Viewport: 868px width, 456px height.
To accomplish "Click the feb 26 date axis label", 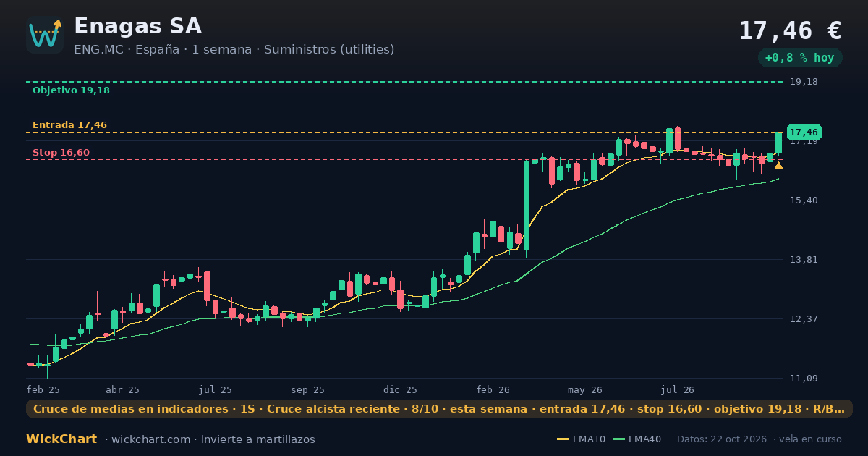I will tap(493, 389).
